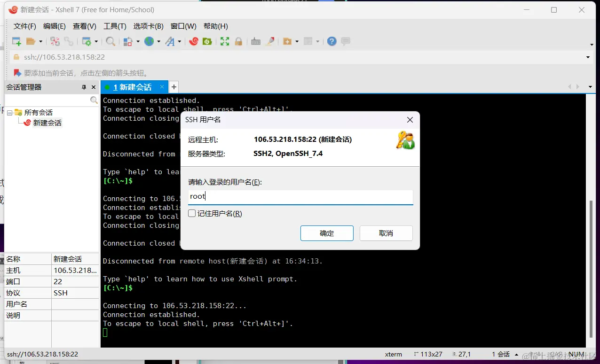Click the 端口 value 22 cell
The height and width of the screenshot is (364, 600).
tap(75, 282)
